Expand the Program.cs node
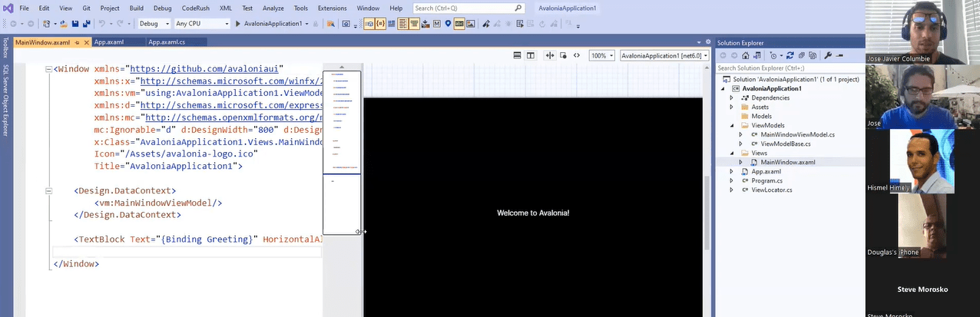Viewport: 980px width, 317px height. 732,180
